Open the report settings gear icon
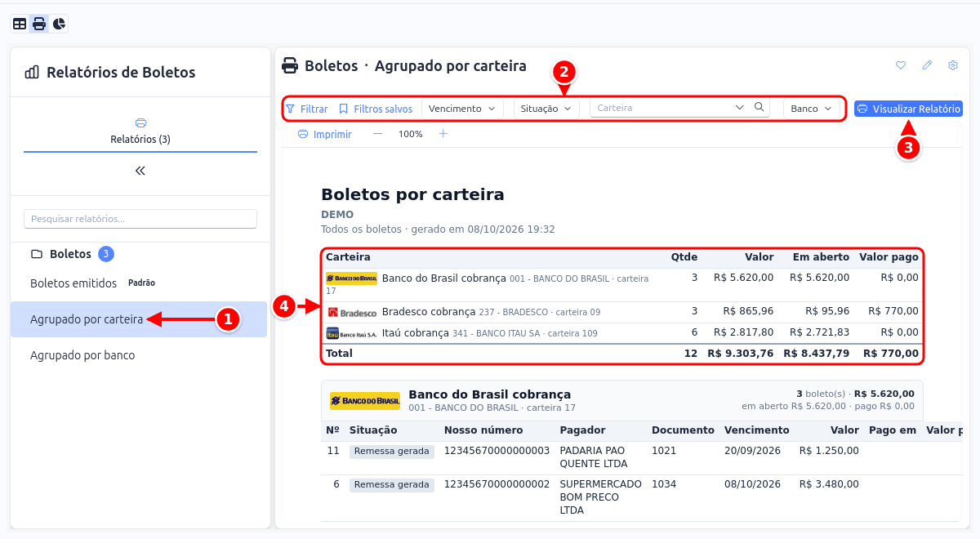Viewport: 980px width, 539px height. click(x=953, y=65)
